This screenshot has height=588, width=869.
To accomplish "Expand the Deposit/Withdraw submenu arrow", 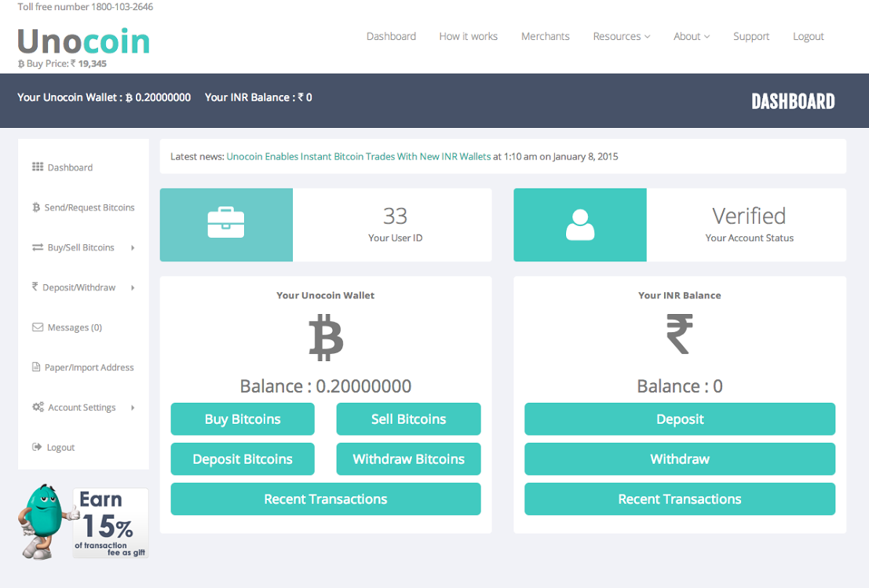I will (x=133, y=287).
